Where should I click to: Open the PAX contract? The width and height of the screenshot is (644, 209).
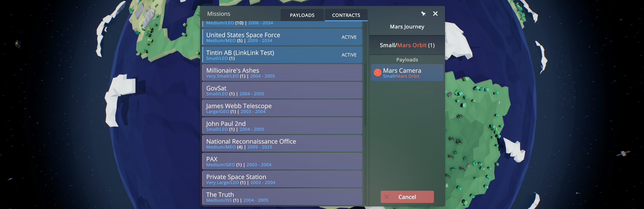pos(282,161)
